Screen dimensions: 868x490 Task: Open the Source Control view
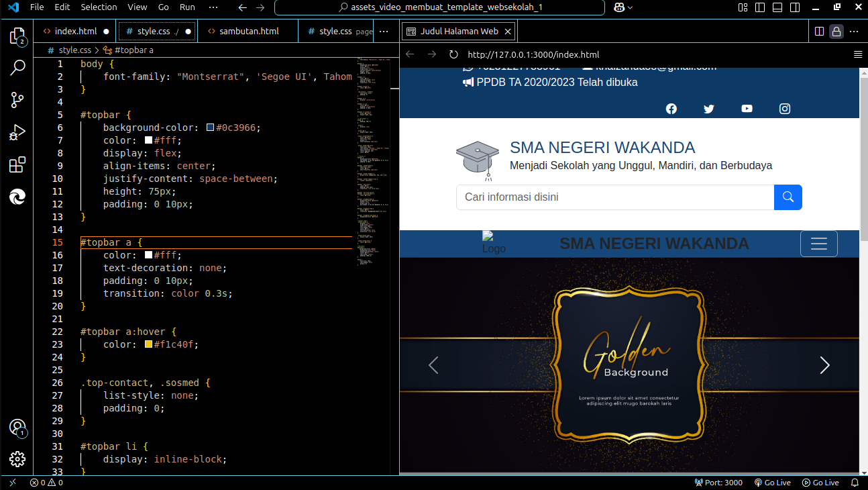pyautogui.click(x=17, y=100)
